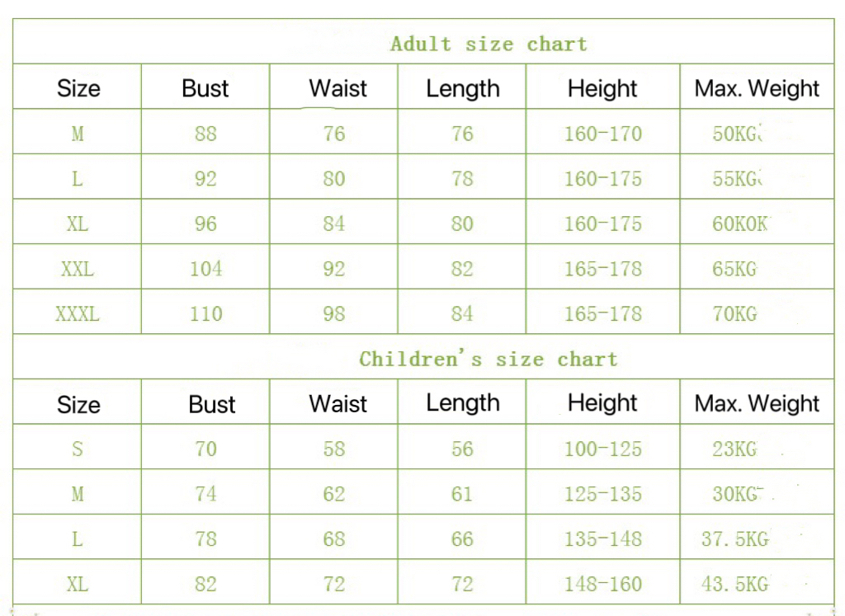
Task: Select the children's waist value 58
Action: tap(334, 449)
